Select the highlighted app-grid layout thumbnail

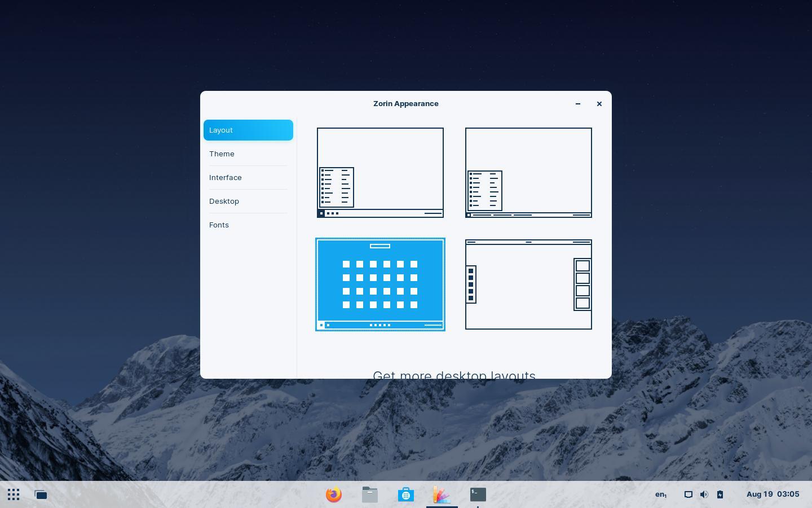(x=380, y=284)
